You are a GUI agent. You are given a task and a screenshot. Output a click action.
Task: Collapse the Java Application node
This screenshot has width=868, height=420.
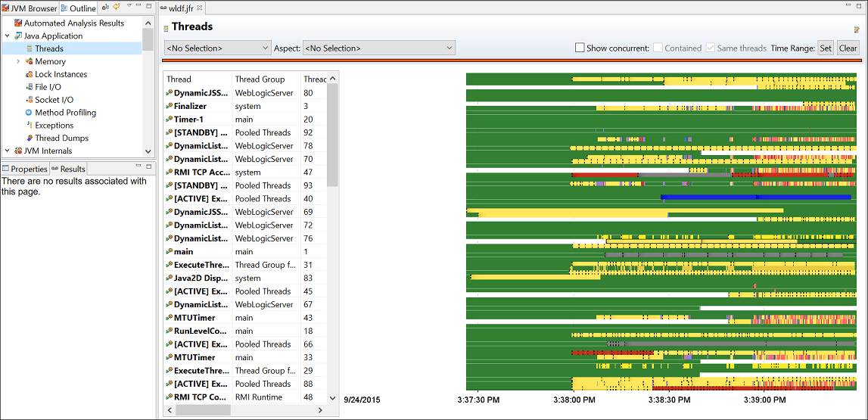click(x=8, y=36)
